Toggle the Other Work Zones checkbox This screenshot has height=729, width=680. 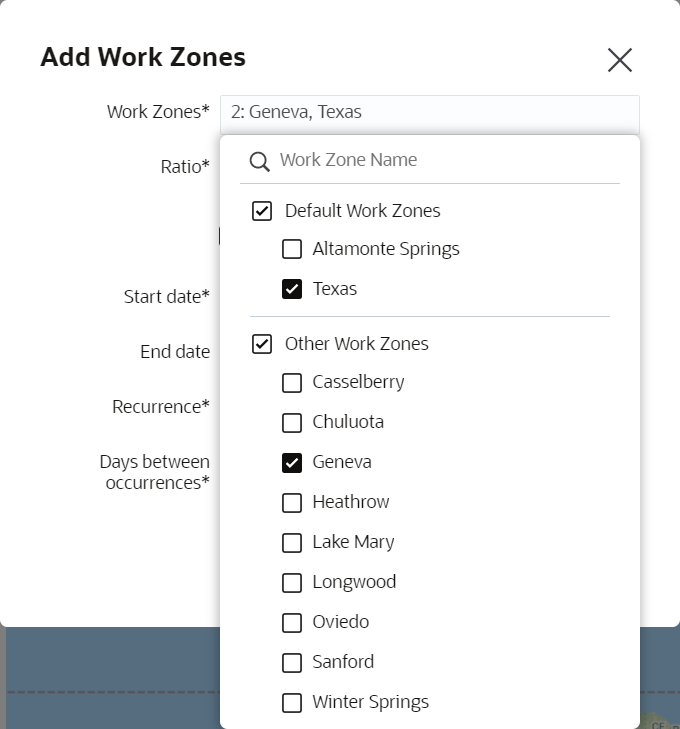[x=262, y=344]
